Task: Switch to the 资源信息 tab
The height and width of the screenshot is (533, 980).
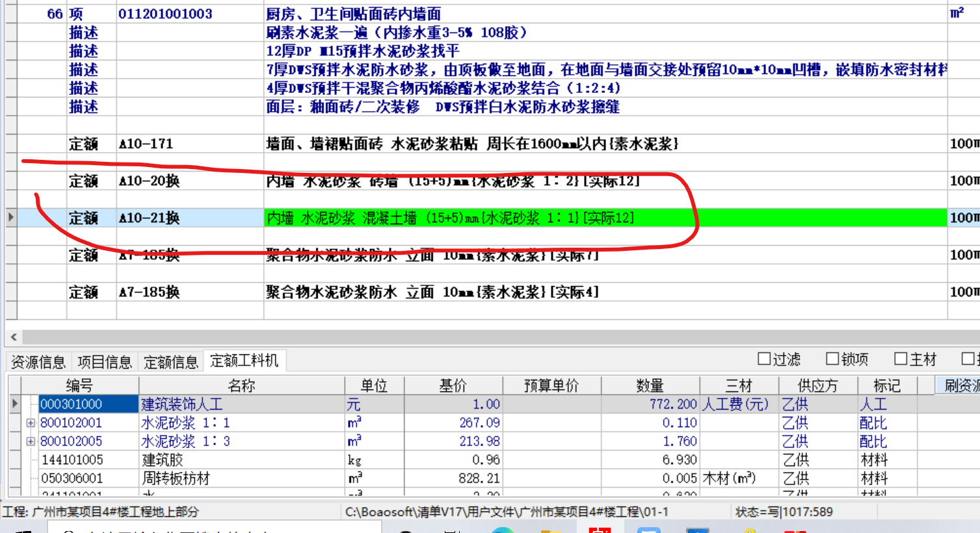Action: [38, 362]
